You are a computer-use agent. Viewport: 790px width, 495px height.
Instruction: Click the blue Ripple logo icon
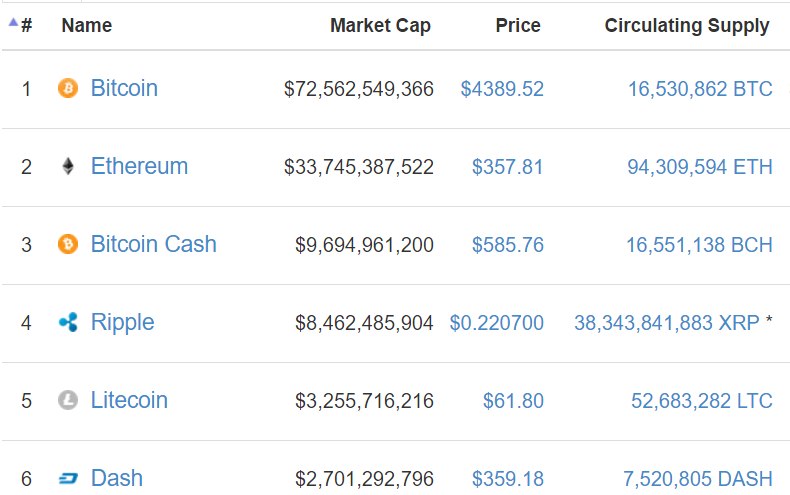coord(68,322)
